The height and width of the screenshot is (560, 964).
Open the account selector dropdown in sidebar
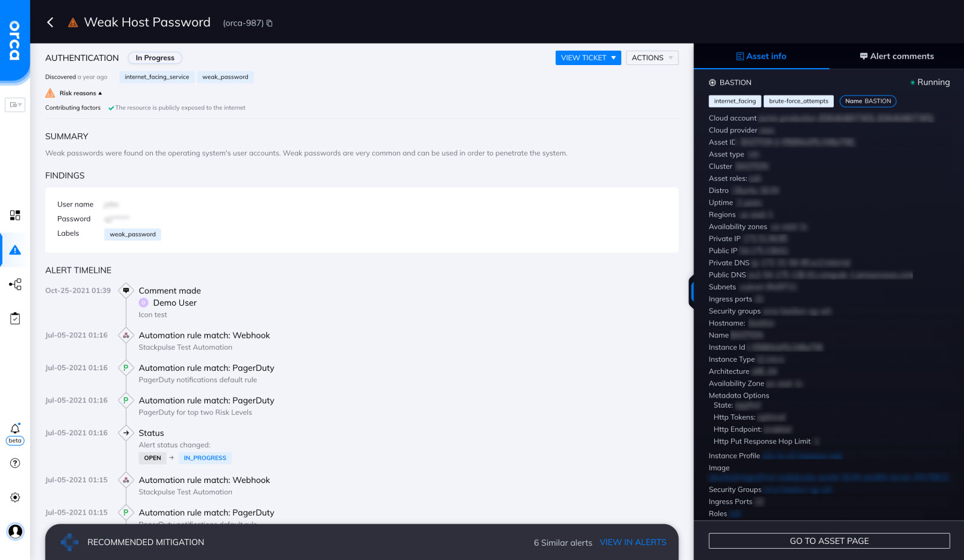[15, 105]
